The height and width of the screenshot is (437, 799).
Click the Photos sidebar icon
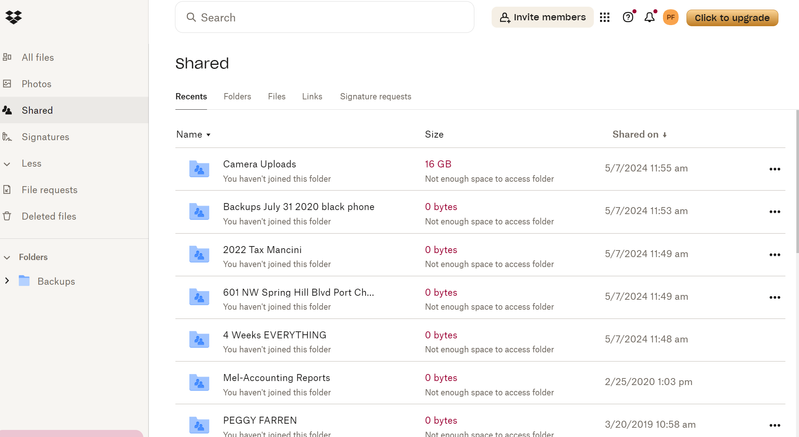pos(7,84)
